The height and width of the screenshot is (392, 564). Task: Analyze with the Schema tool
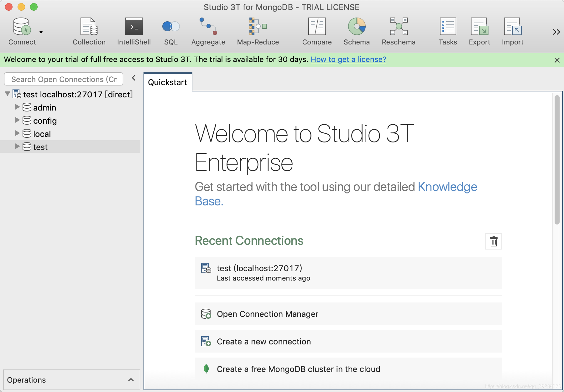click(x=357, y=30)
